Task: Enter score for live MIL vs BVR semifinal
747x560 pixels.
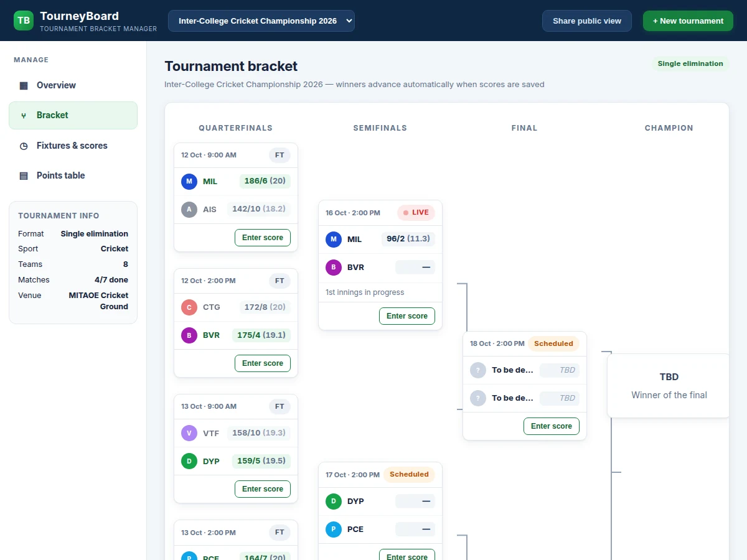Action: point(407,316)
